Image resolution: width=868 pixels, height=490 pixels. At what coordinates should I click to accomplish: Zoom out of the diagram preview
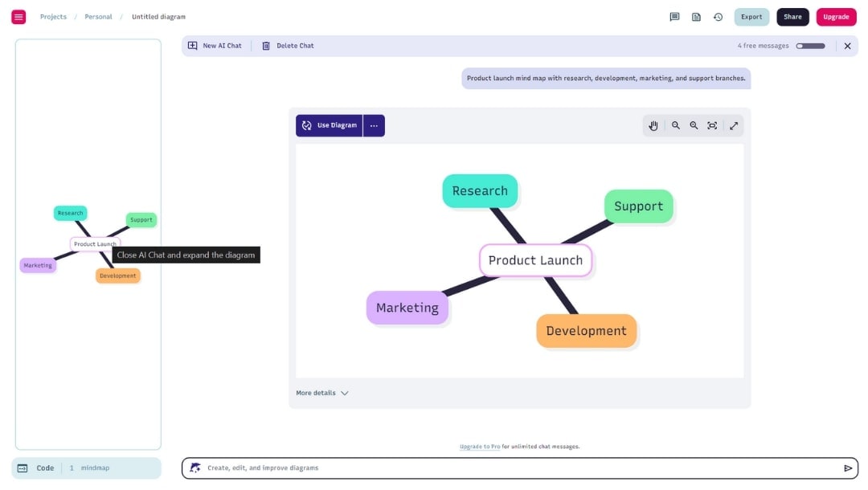coord(675,125)
